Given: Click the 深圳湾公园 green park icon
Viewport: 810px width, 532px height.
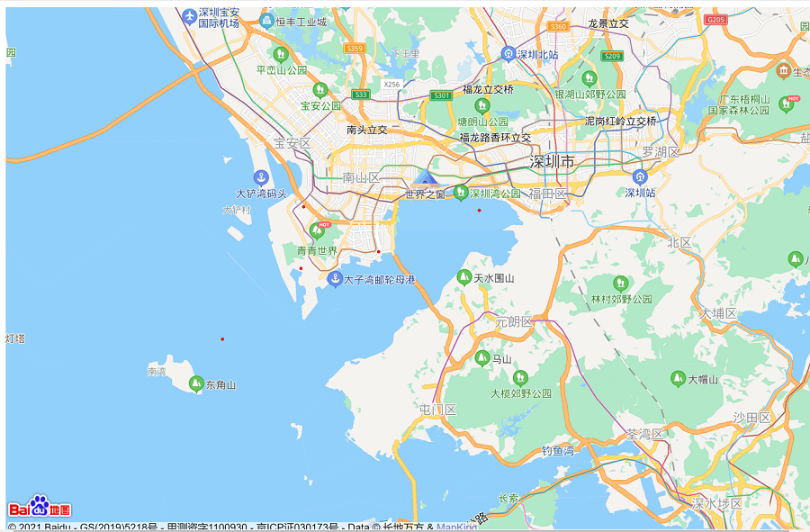Looking at the screenshot, I should coord(461,192).
